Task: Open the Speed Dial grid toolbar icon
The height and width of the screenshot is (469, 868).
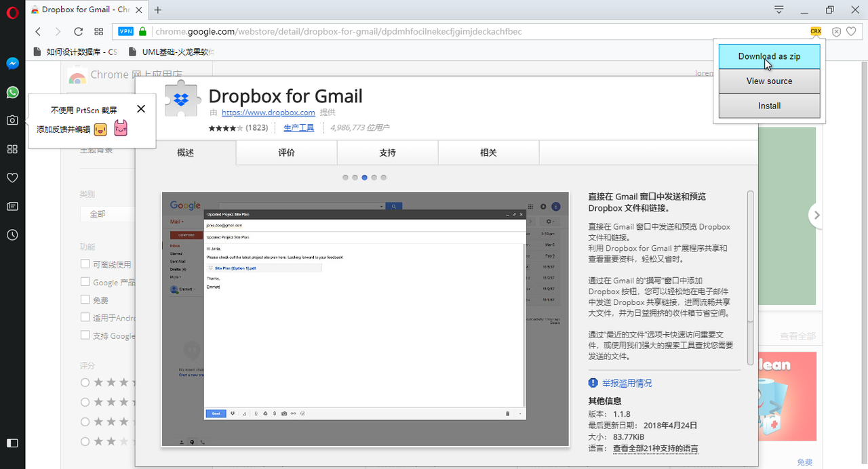Action: [x=99, y=31]
